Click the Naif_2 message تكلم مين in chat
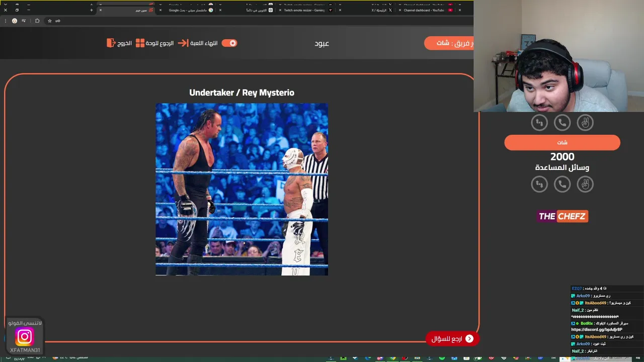The width and height of the screenshot is (644, 362). 593,310
